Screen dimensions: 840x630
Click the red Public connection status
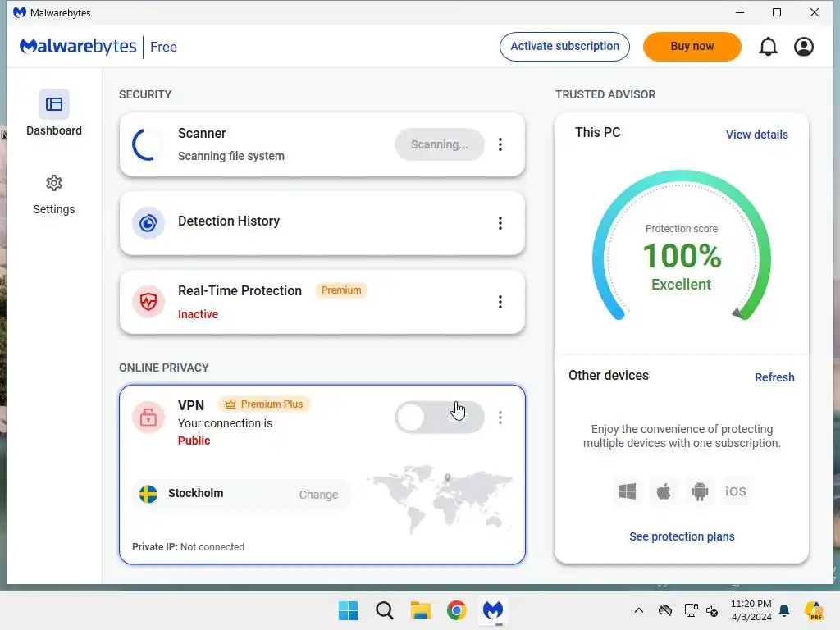point(194,441)
